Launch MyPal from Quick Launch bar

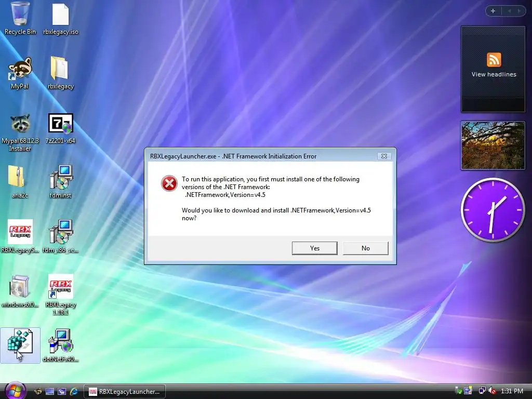point(38,392)
